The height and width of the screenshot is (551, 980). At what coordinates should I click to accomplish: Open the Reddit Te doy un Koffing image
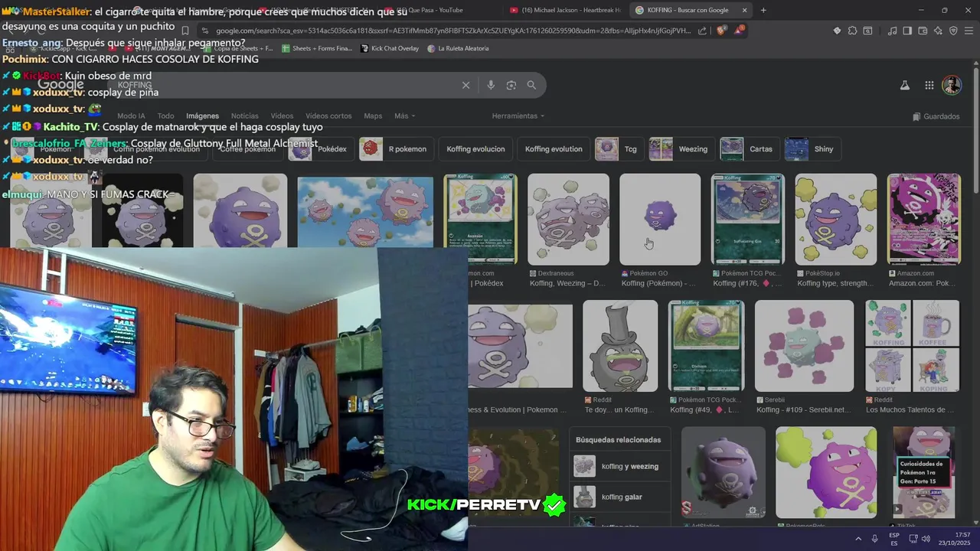(x=620, y=346)
